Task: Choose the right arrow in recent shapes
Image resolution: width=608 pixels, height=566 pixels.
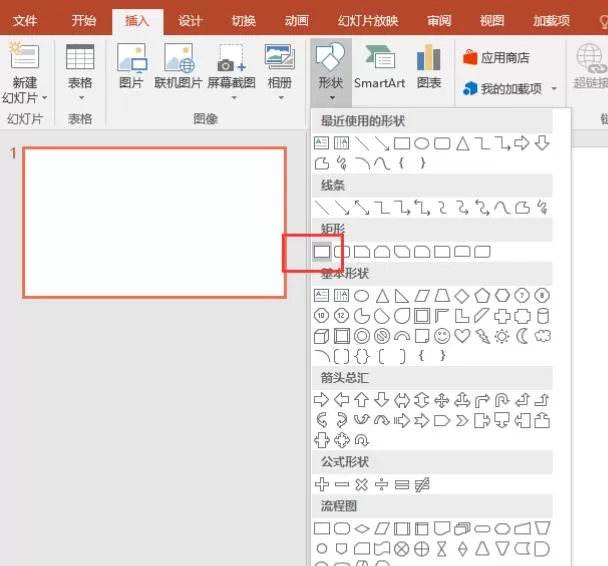Action: (x=522, y=143)
